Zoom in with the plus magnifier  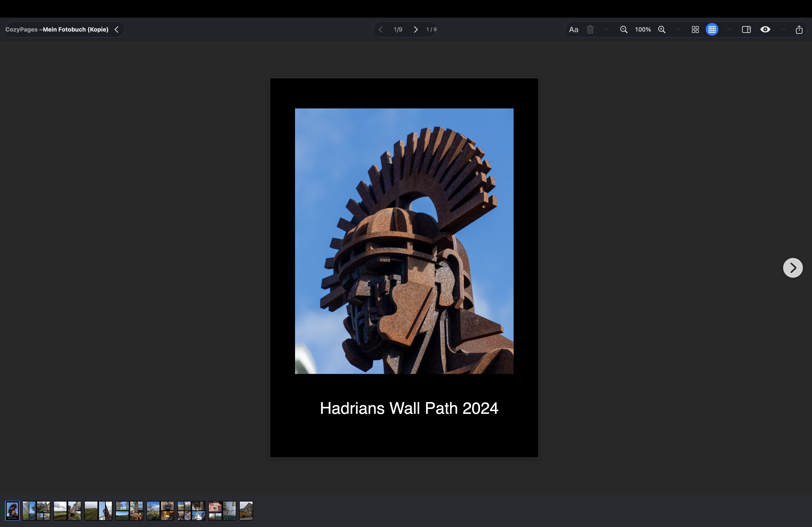pyautogui.click(x=662, y=30)
